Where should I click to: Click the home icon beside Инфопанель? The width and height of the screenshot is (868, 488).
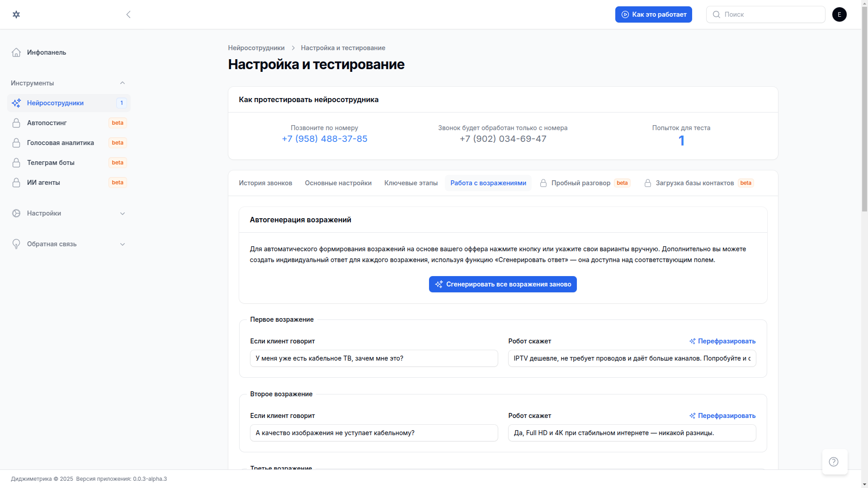coord(16,52)
